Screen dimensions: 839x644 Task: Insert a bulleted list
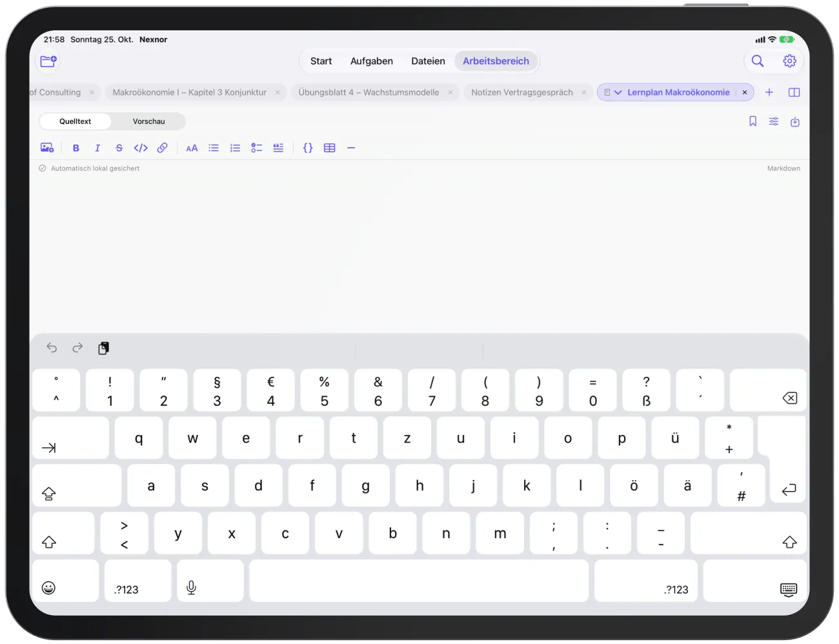click(x=214, y=148)
